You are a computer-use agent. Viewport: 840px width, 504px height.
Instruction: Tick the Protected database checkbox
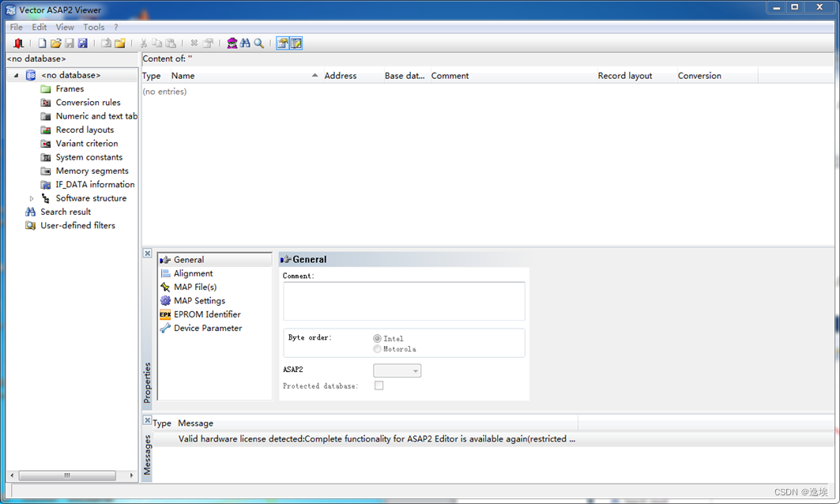(x=379, y=386)
